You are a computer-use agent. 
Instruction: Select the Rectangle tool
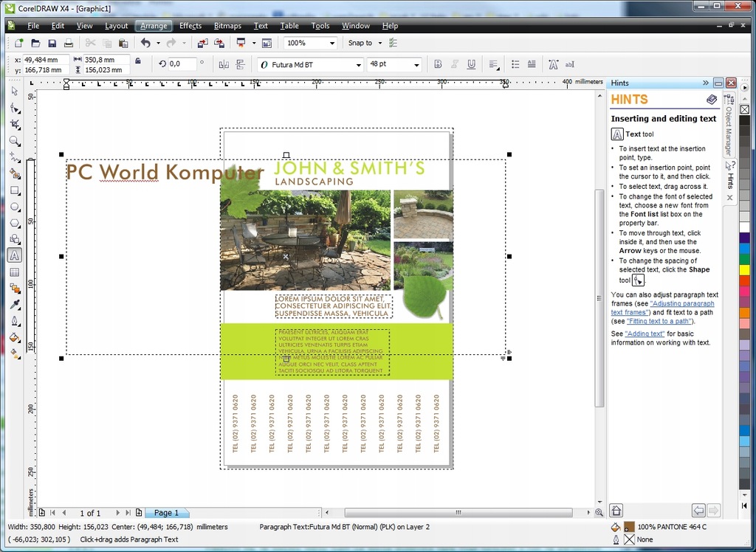click(13, 190)
